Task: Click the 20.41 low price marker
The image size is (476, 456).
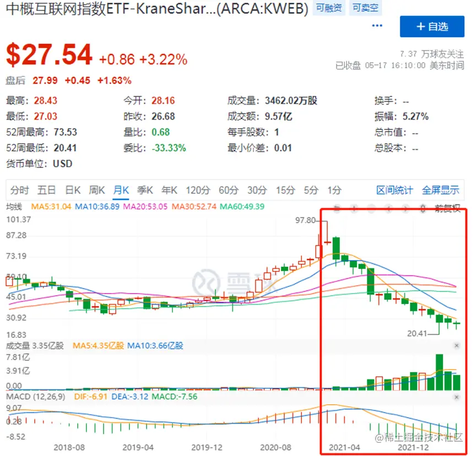Action: point(417,333)
